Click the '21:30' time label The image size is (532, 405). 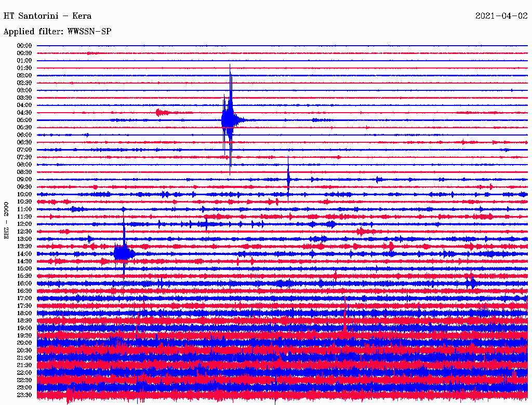(x=24, y=366)
